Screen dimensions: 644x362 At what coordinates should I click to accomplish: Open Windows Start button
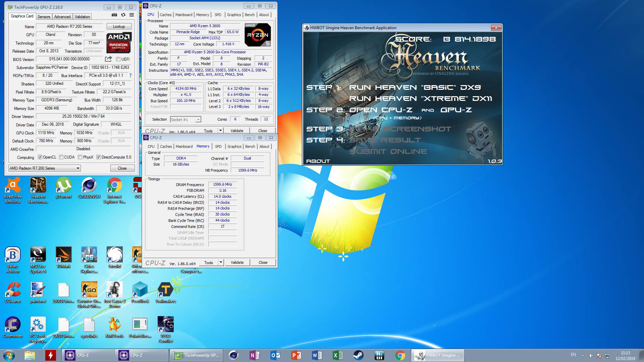9,355
